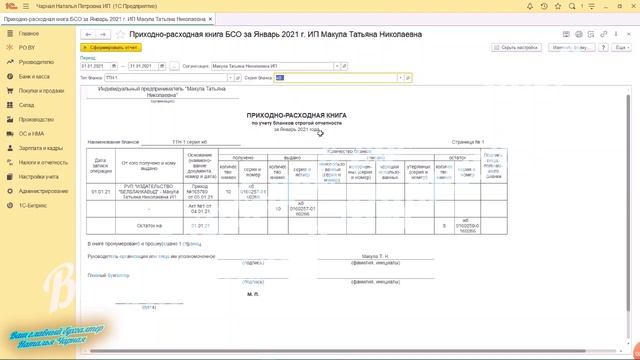Go back with the left arrow button

click(88, 34)
